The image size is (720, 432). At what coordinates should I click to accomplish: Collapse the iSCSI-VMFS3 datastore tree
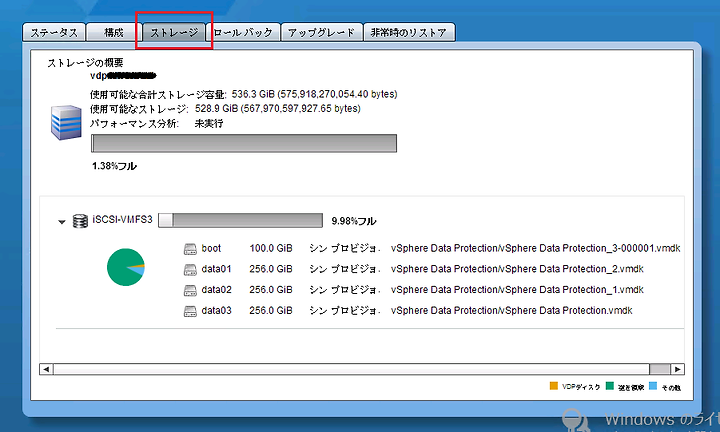[x=62, y=222]
